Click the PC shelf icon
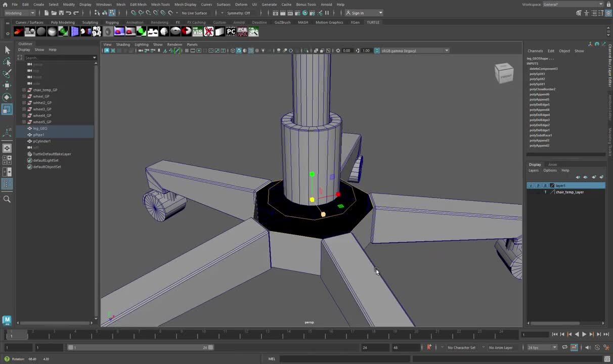The image size is (613, 364). point(231,31)
